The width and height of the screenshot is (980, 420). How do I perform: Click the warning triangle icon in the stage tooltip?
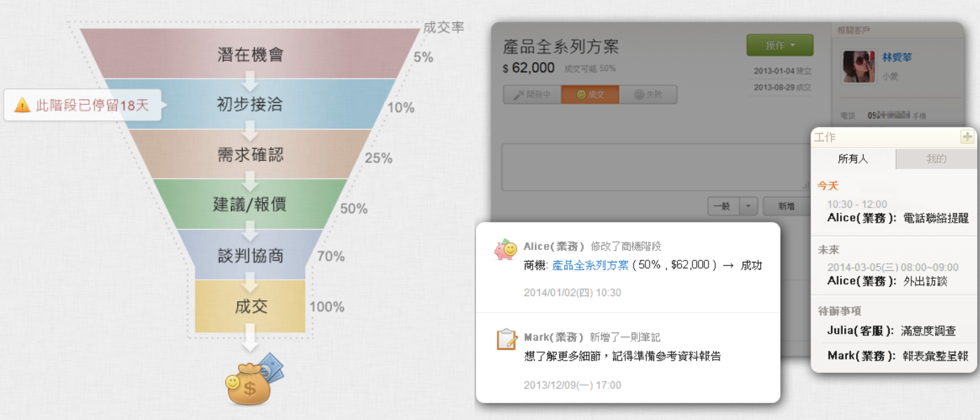pyautogui.click(x=22, y=105)
